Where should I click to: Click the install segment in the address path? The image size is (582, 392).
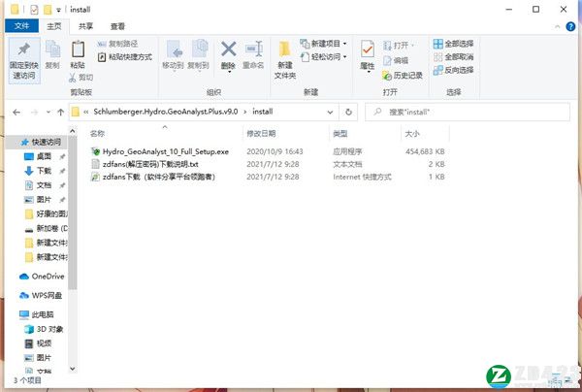[263, 112]
